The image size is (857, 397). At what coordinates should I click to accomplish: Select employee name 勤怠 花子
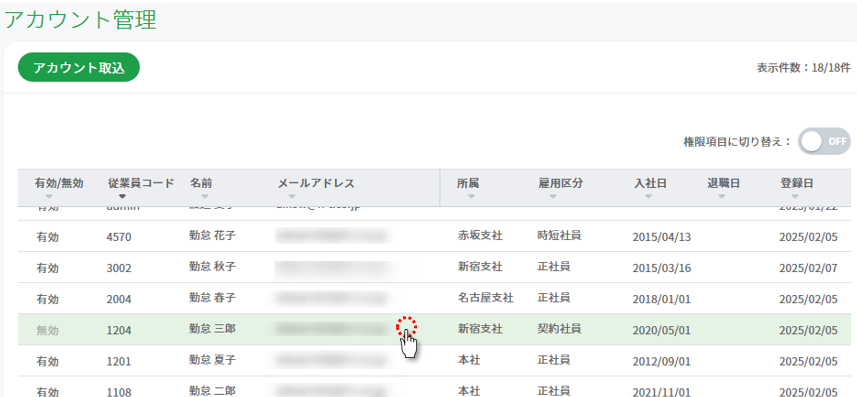(x=212, y=236)
